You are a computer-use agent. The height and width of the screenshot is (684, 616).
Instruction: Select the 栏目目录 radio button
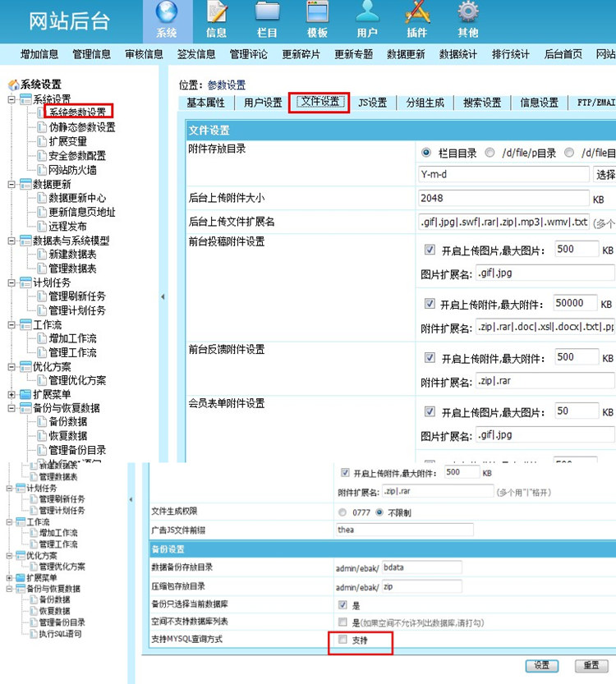(426, 153)
